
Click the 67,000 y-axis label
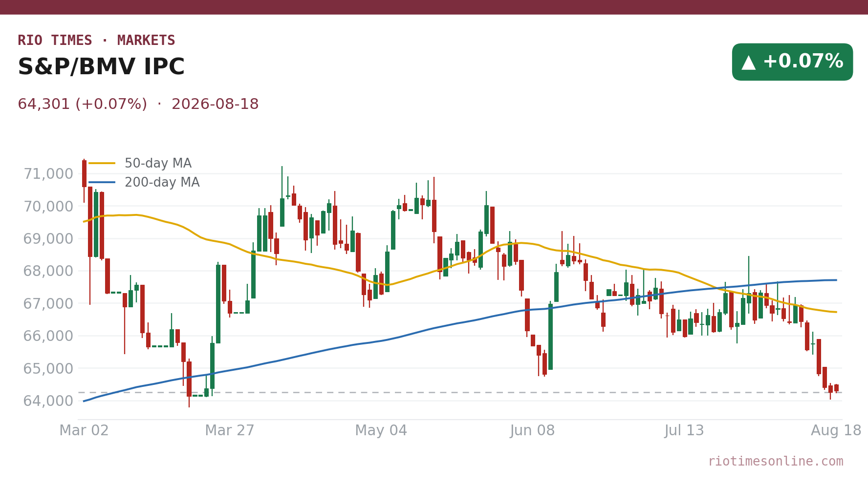[48, 304]
